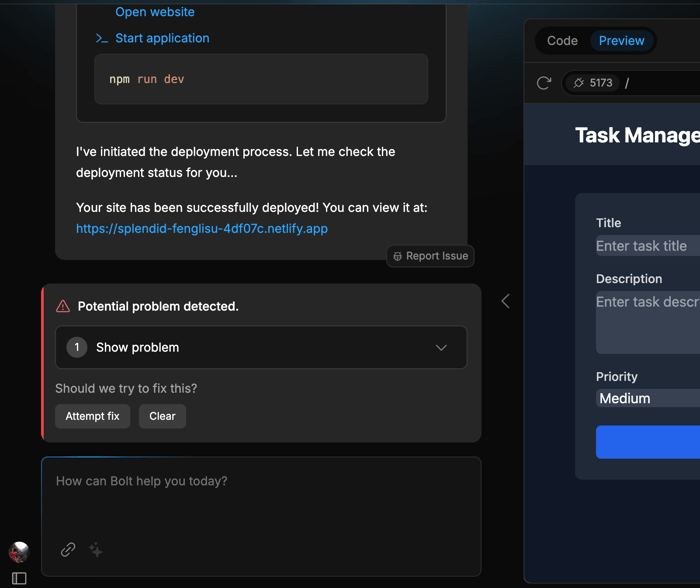The width and height of the screenshot is (700, 588).
Task: Click the Report Issue button
Action: pyautogui.click(x=431, y=256)
